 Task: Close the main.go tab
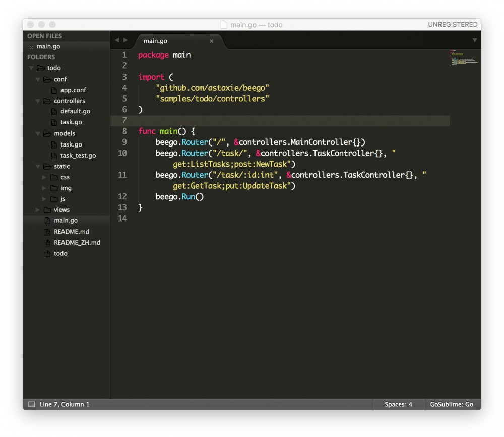212,41
